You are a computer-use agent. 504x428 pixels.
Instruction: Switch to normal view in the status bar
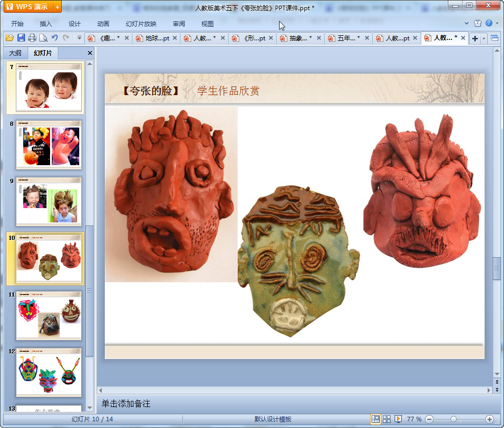(375, 419)
